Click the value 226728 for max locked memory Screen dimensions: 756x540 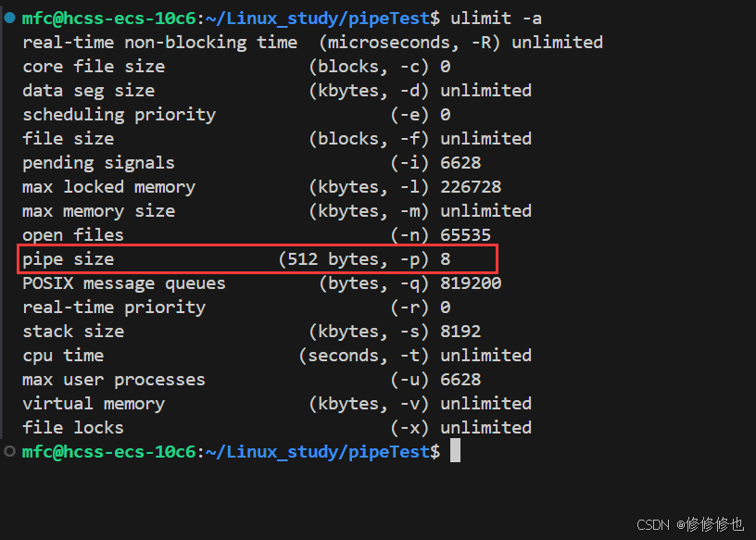click(x=471, y=187)
